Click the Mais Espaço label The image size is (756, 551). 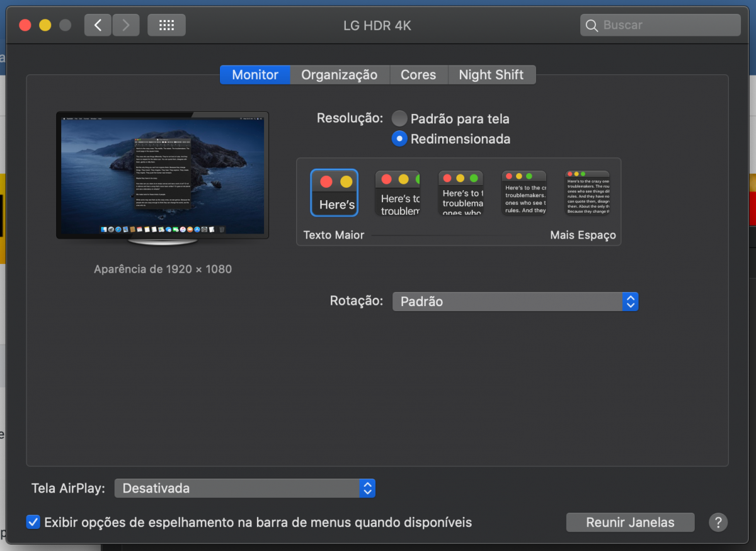583,235
